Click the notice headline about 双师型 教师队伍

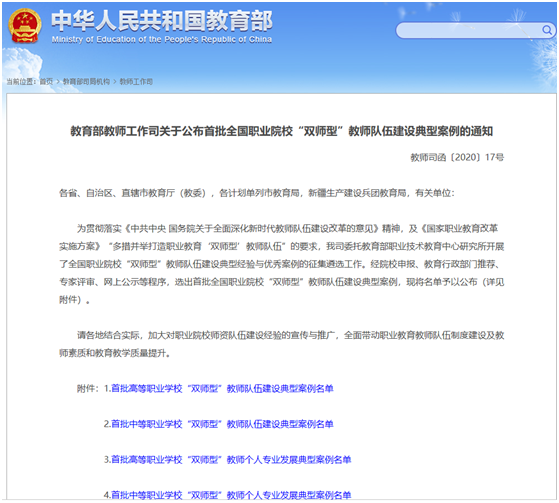281,131
